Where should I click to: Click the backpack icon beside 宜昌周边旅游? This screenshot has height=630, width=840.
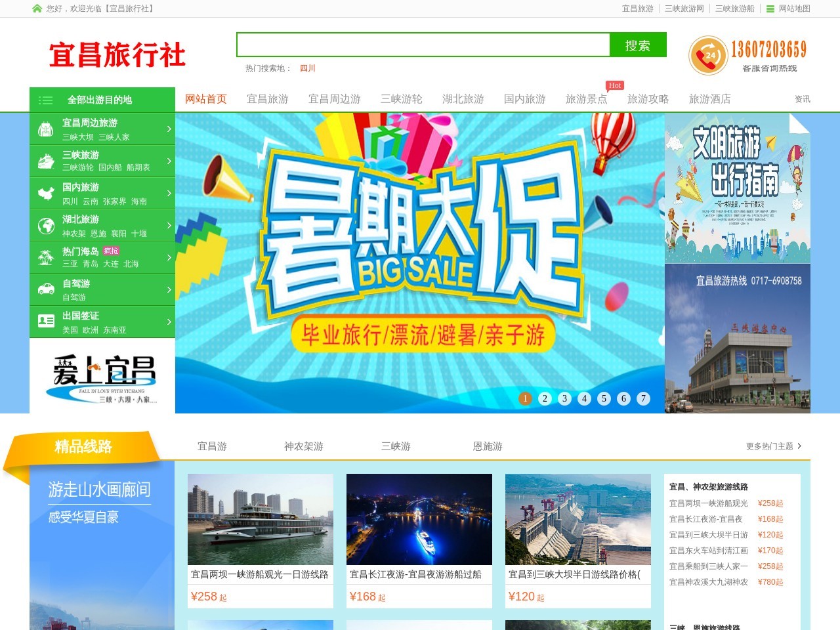click(45, 129)
